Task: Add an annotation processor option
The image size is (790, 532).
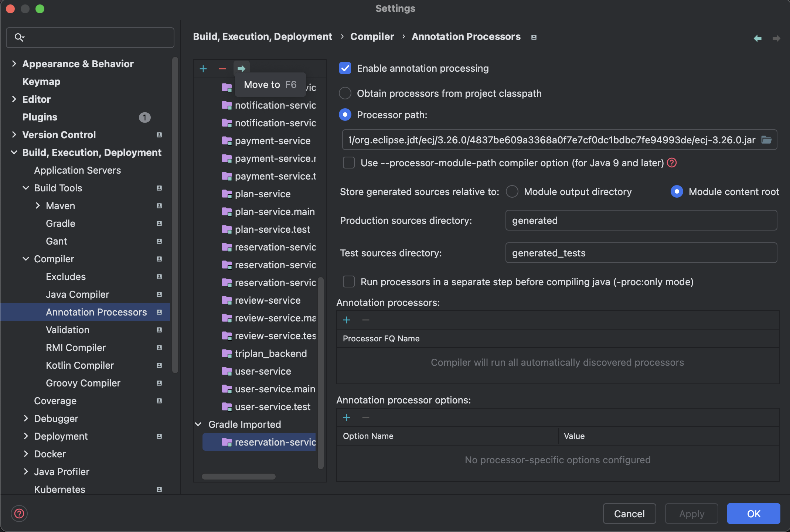Action: tap(347, 417)
